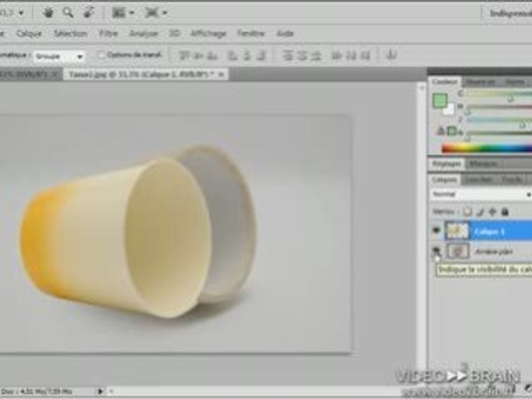Select the Arrière-plan layer name
The width and height of the screenshot is (532, 399).
tap(494, 252)
